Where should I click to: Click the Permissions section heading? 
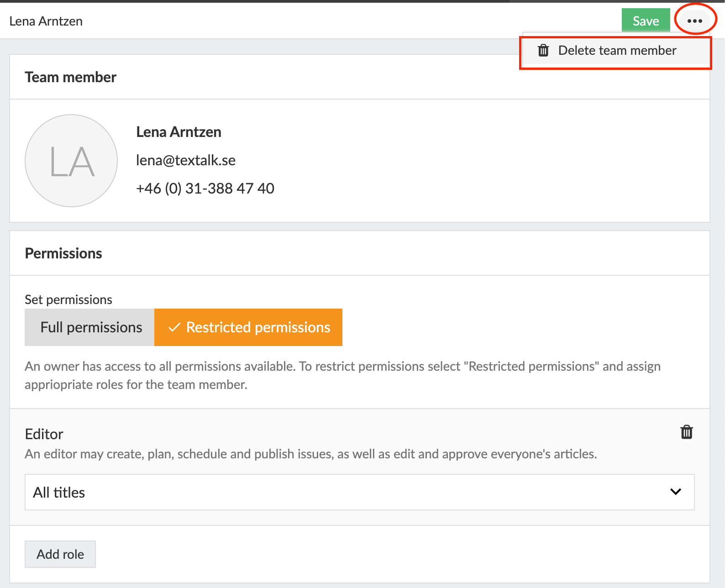pos(63,253)
